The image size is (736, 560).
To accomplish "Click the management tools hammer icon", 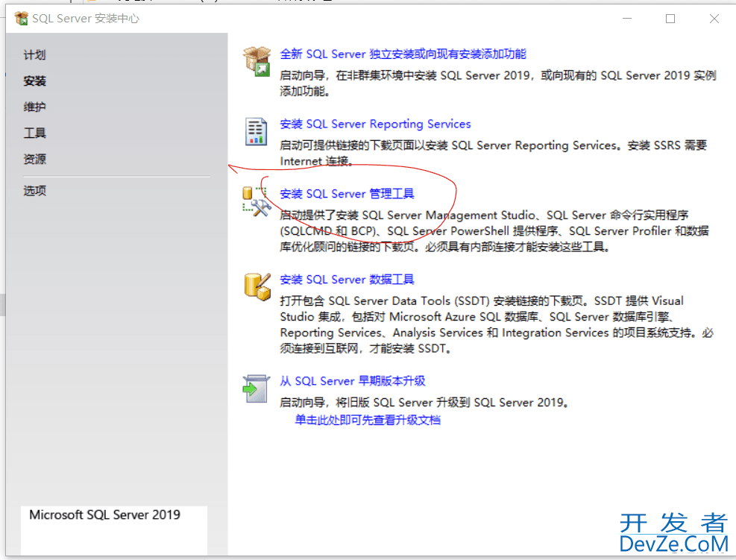I will (x=257, y=202).
